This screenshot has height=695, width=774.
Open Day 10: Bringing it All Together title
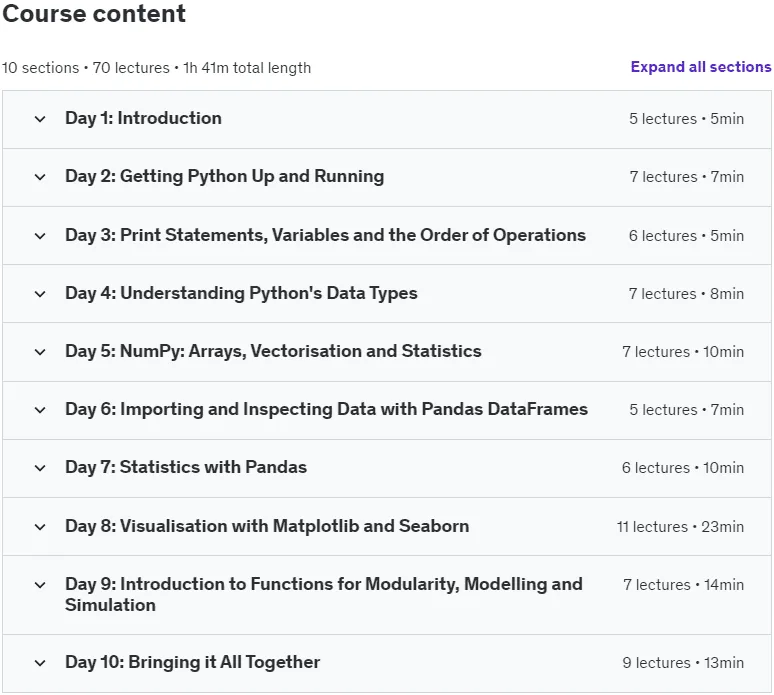193,662
